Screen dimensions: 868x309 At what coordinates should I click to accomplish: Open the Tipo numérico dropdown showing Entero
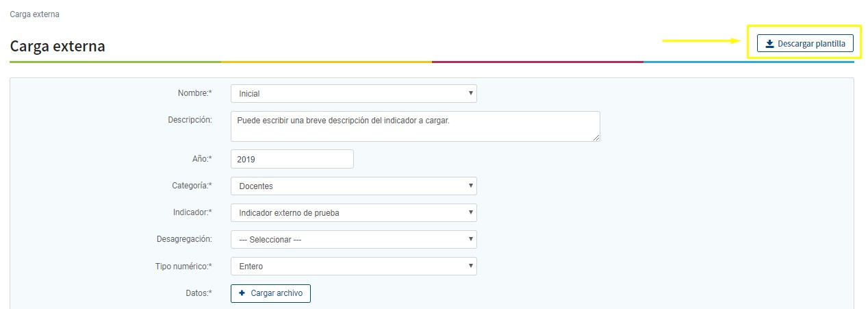tap(353, 267)
